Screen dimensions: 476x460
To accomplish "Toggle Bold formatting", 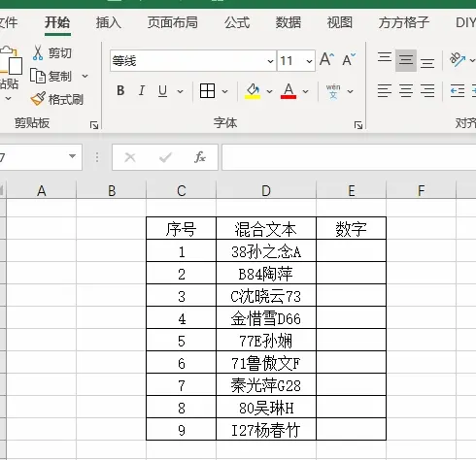I will pyautogui.click(x=120, y=91).
